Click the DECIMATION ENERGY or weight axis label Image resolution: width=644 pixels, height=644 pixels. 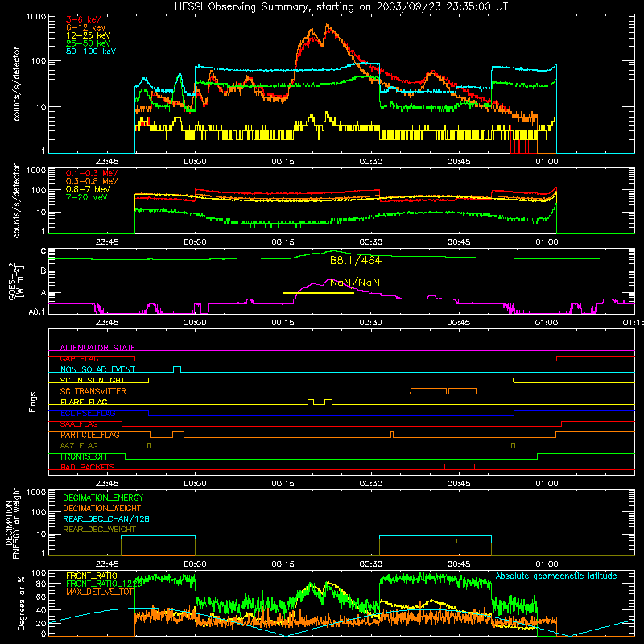(12, 522)
